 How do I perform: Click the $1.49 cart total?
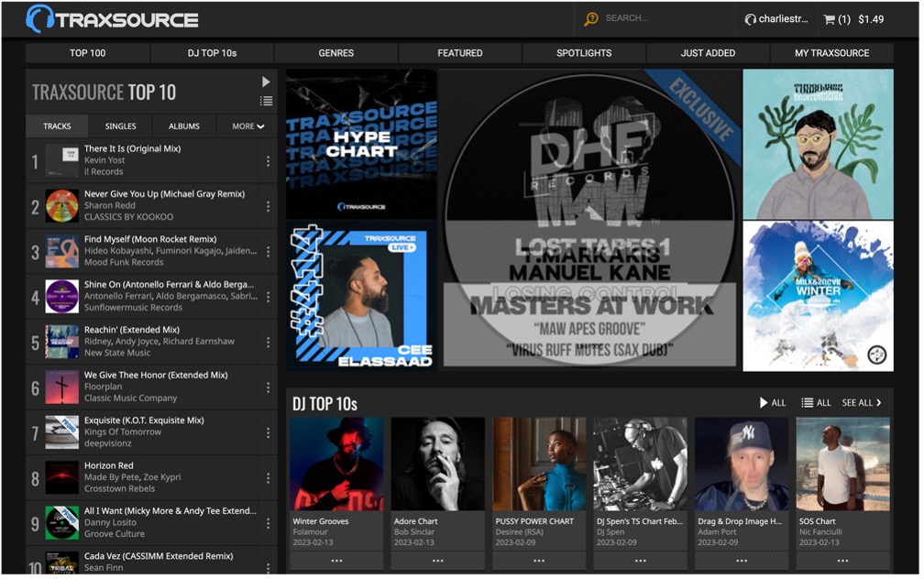click(x=871, y=19)
